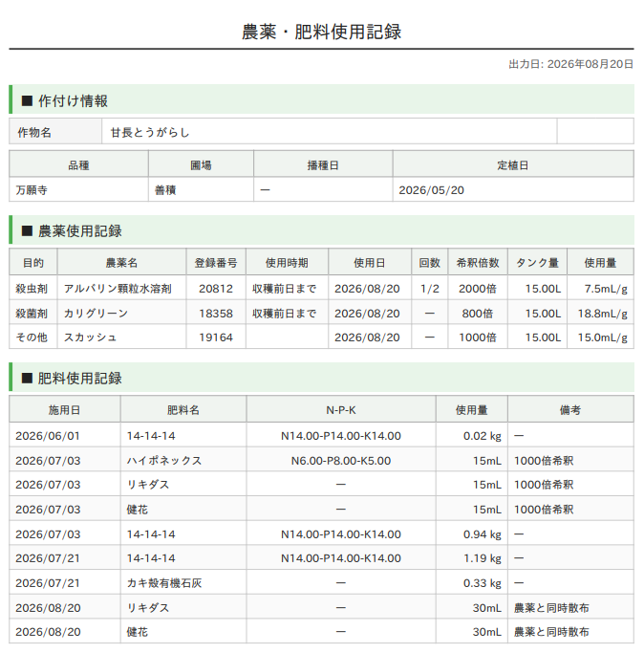This screenshot has width=644, height=653.
Task: Click the 0.33 kg amount
Action: (x=483, y=583)
